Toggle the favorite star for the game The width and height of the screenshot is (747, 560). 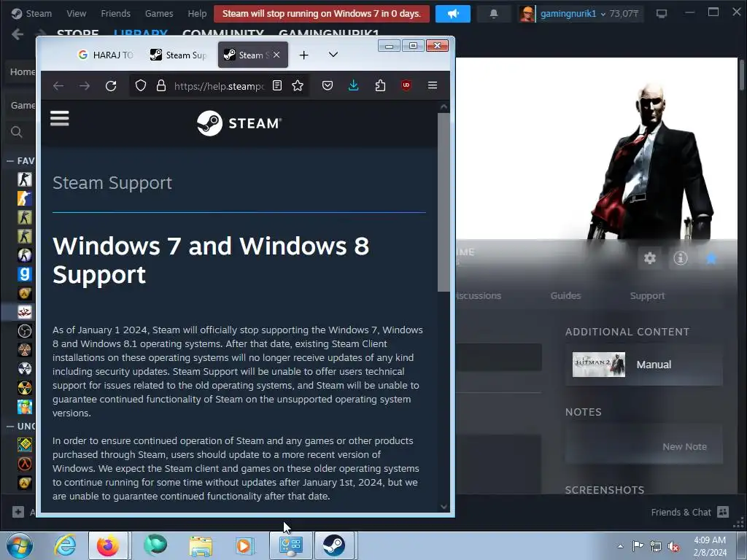(x=711, y=258)
